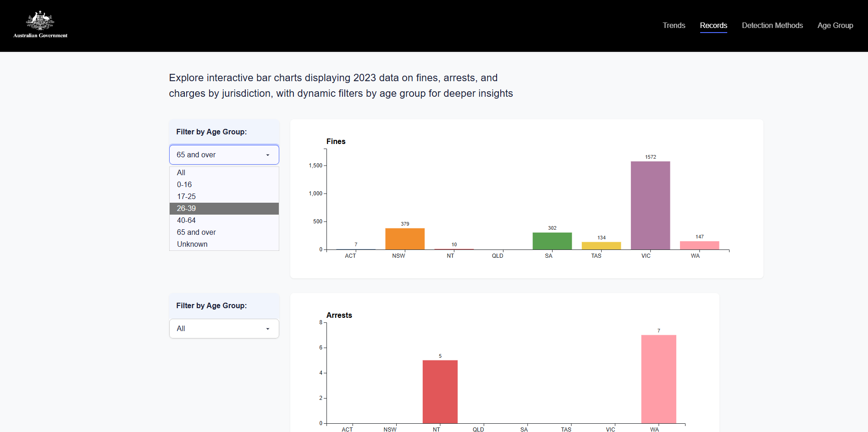Open the Age Group page
This screenshot has width=868, height=432.
click(x=835, y=26)
